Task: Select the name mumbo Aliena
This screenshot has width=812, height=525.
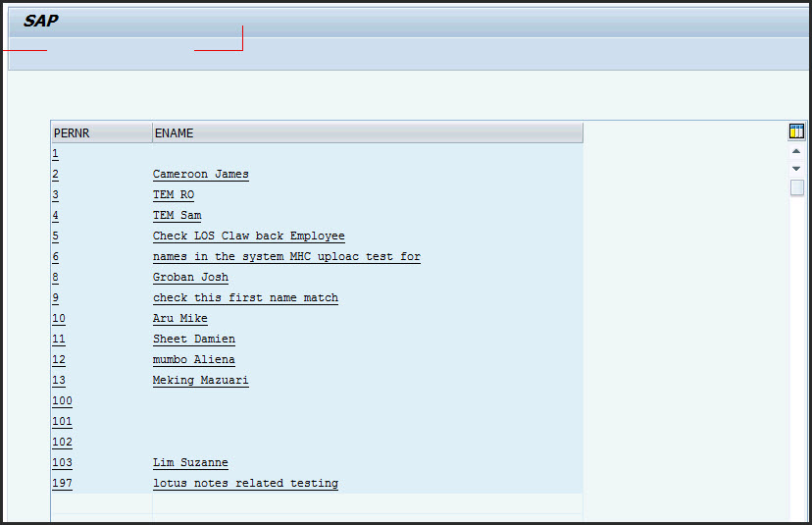Action: [194, 360]
